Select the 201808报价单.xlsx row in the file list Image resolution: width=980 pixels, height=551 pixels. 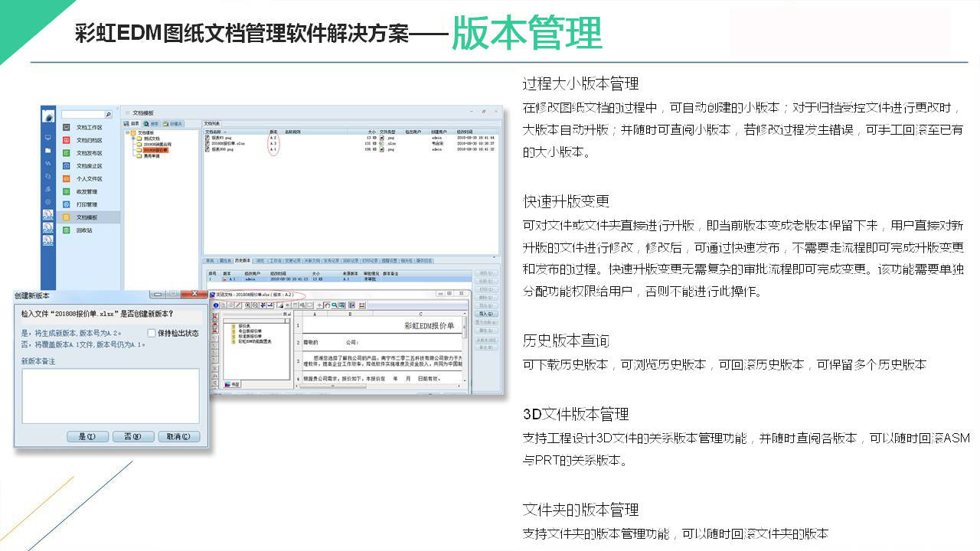tap(352, 143)
